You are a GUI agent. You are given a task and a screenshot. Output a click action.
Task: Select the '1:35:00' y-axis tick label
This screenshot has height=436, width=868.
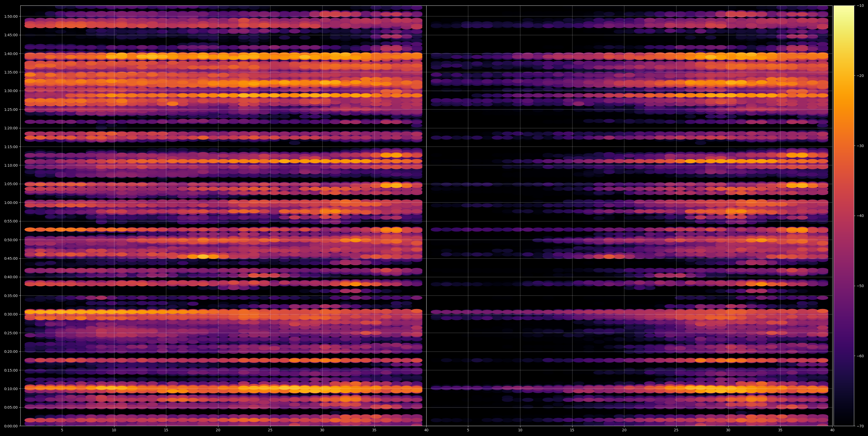(x=11, y=72)
